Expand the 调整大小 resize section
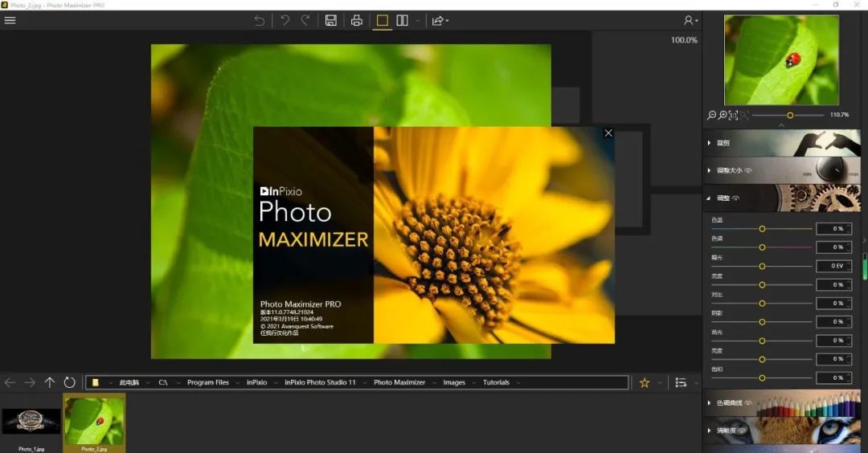 [709, 170]
